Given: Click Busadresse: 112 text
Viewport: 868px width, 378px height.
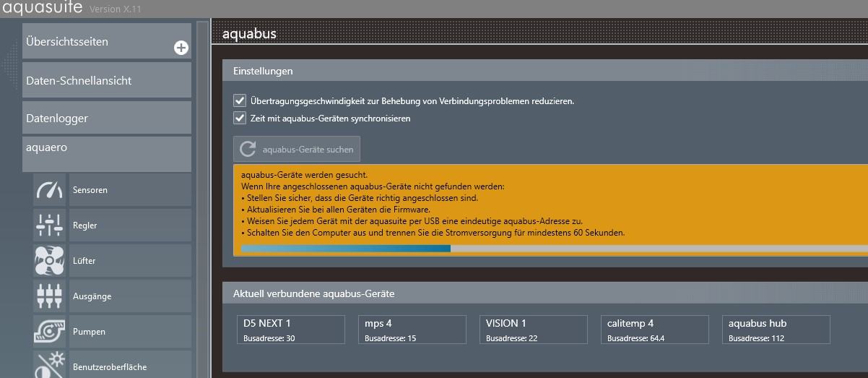Looking at the screenshot, I should (756, 338).
